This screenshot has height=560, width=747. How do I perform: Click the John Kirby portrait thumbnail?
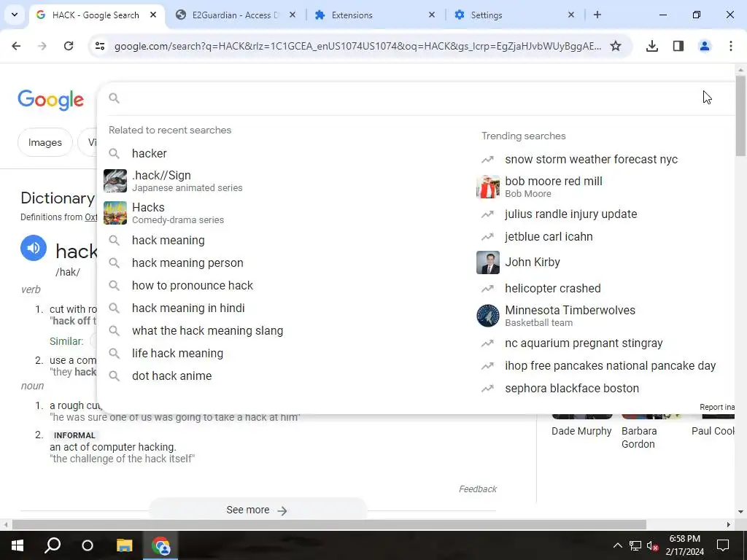[x=488, y=262]
